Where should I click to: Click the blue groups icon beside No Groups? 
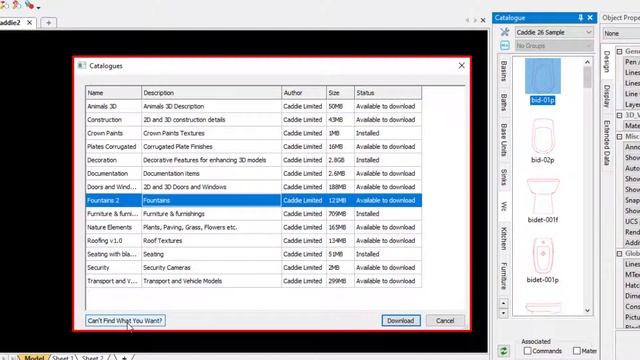[x=505, y=45]
